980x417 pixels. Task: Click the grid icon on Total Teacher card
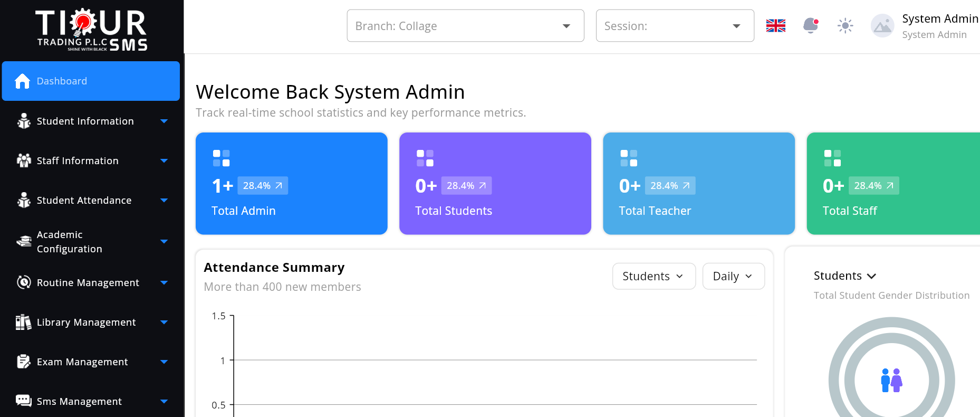point(629,158)
